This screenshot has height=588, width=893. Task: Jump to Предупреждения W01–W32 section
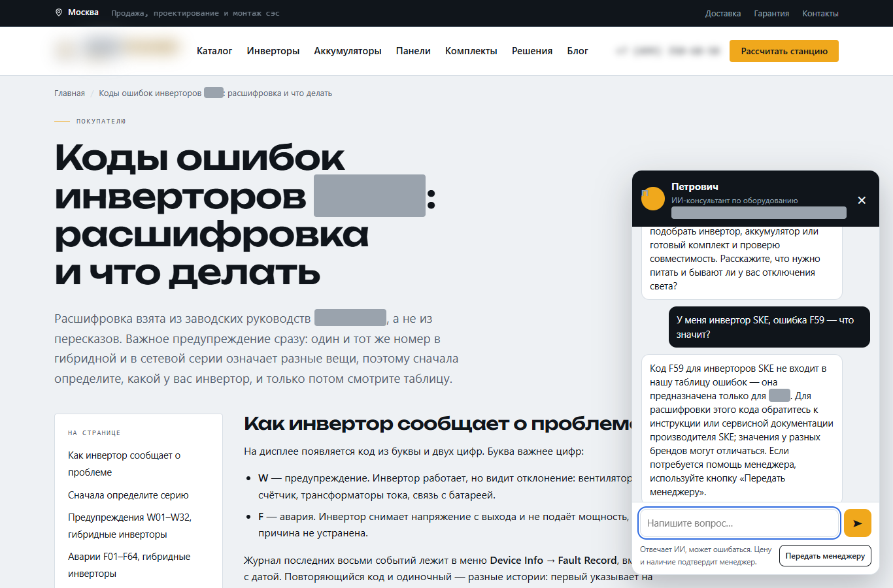[x=129, y=526]
